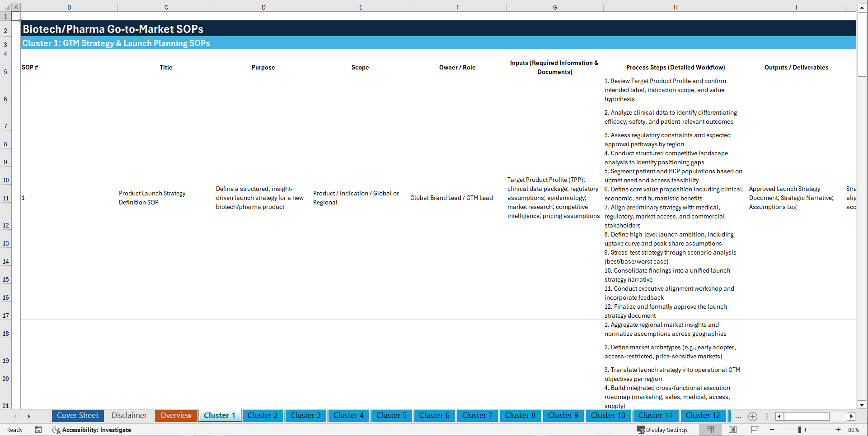868x436 pixels.
Task: Select cell A1 in the worksheet
Action: [16, 16]
